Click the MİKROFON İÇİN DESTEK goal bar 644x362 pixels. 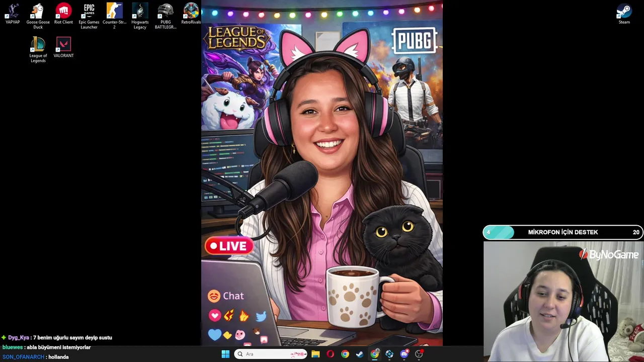563,232
